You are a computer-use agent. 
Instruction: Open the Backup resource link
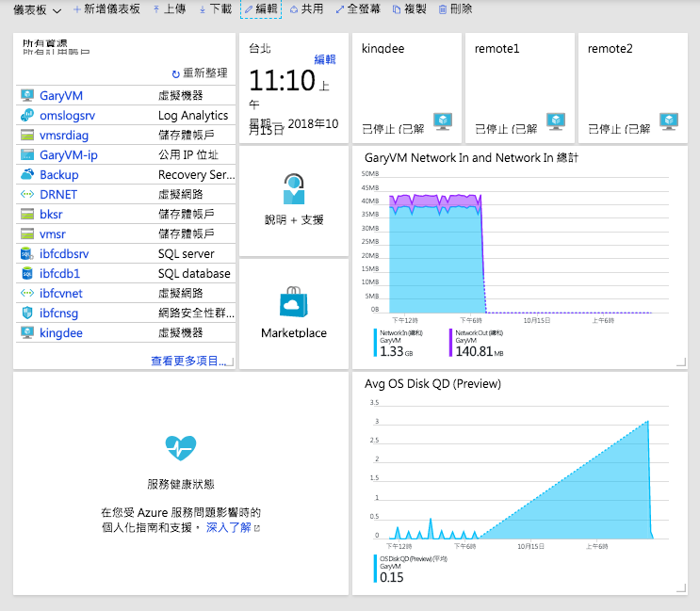[x=59, y=175]
